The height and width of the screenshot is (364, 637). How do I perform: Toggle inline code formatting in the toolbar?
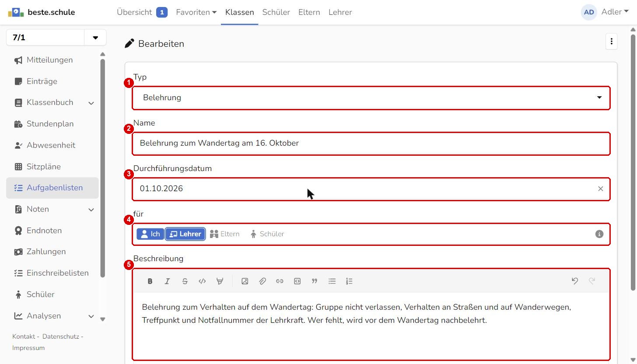[x=202, y=281]
